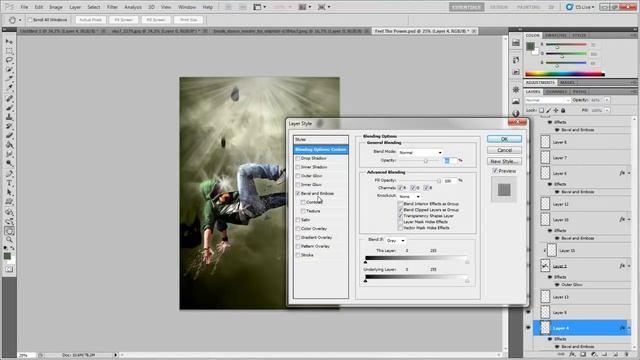This screenshot has width=640, height=360.
Task: Enable the Satin checkbox
Action: [298, 220]
